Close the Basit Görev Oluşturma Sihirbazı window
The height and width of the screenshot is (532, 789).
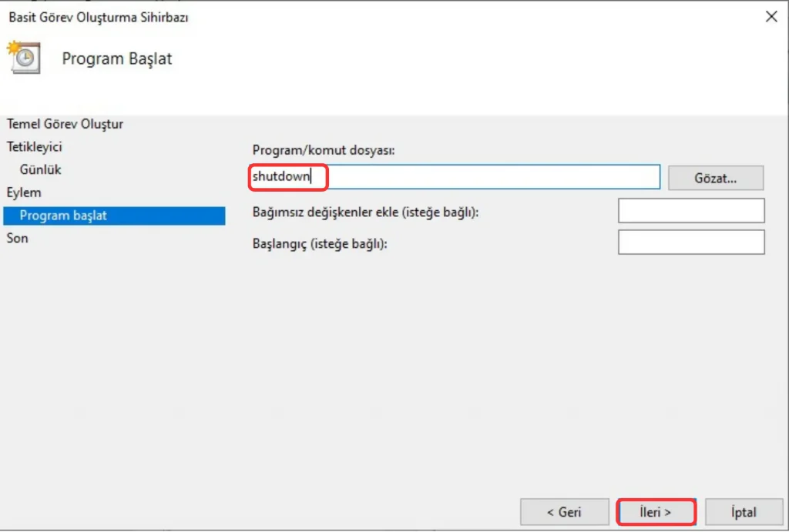(771, 16)
